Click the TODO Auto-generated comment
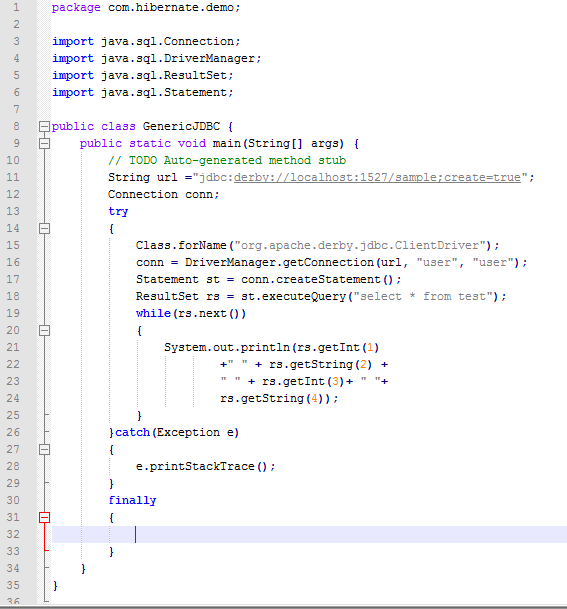This screenshot has height=609, width=567. click(227, 160)
